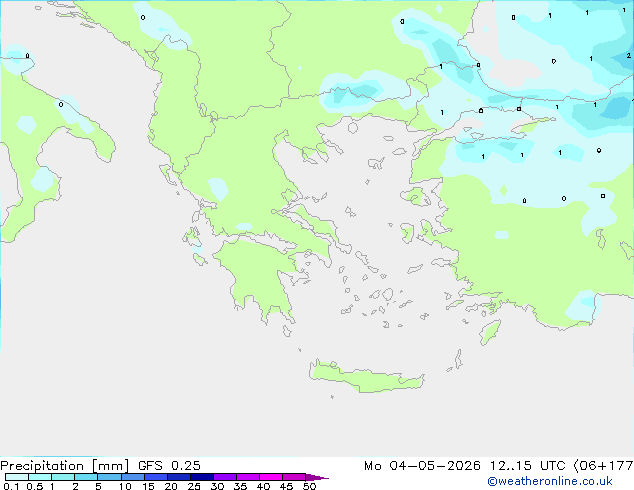Click the '30' legend scale label

[218, 486]
